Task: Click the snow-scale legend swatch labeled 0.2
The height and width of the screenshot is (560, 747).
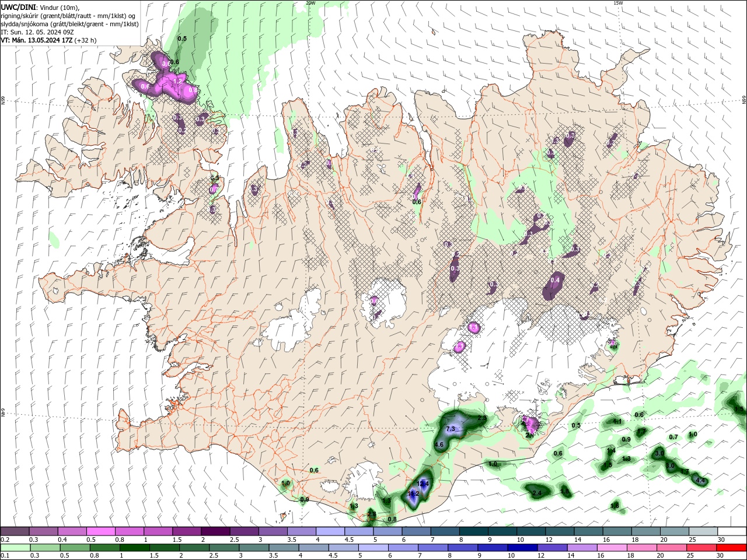Action: click(x=15, y=531)
